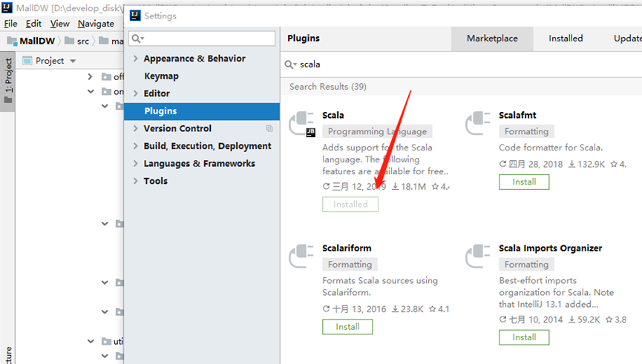Open Scala Imports Organizer plugin title

tap(550, 248)
